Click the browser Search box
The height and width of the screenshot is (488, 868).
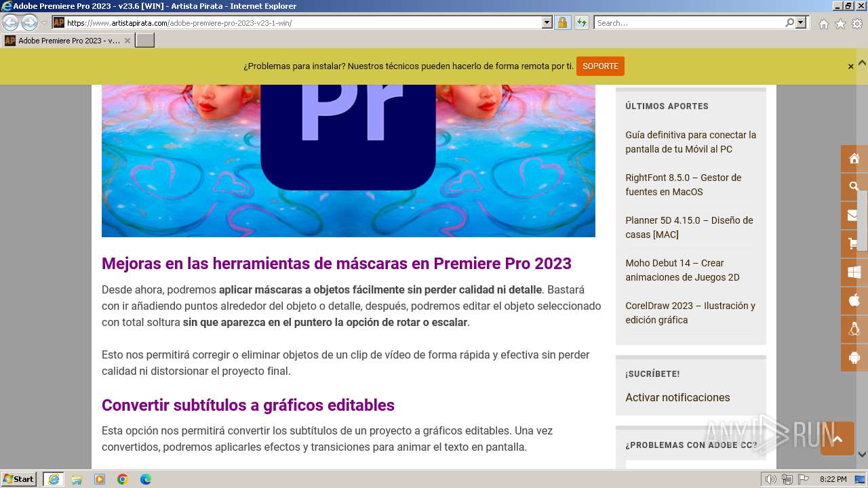coord(689,23)
